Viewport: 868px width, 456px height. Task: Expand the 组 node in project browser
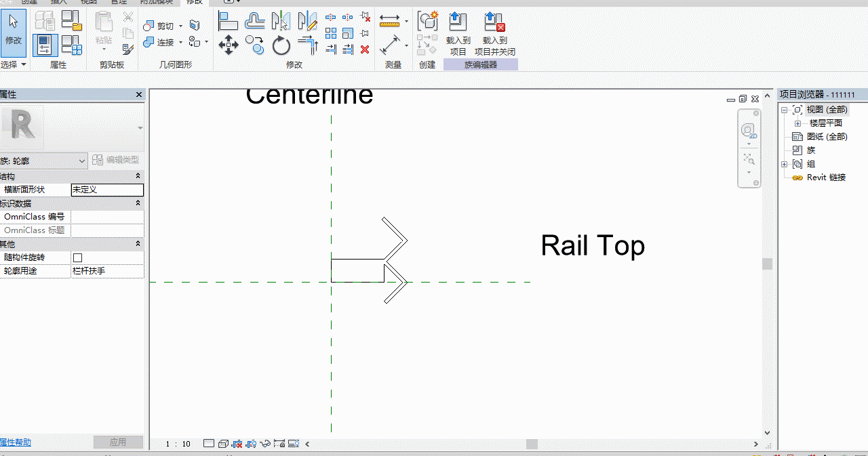(785, 164)
